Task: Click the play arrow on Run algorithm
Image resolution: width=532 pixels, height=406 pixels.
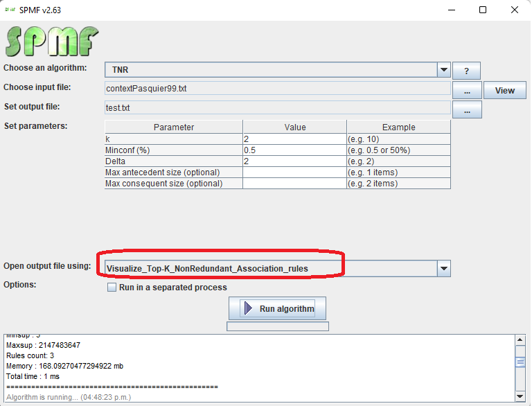Action: click(248, 308)
